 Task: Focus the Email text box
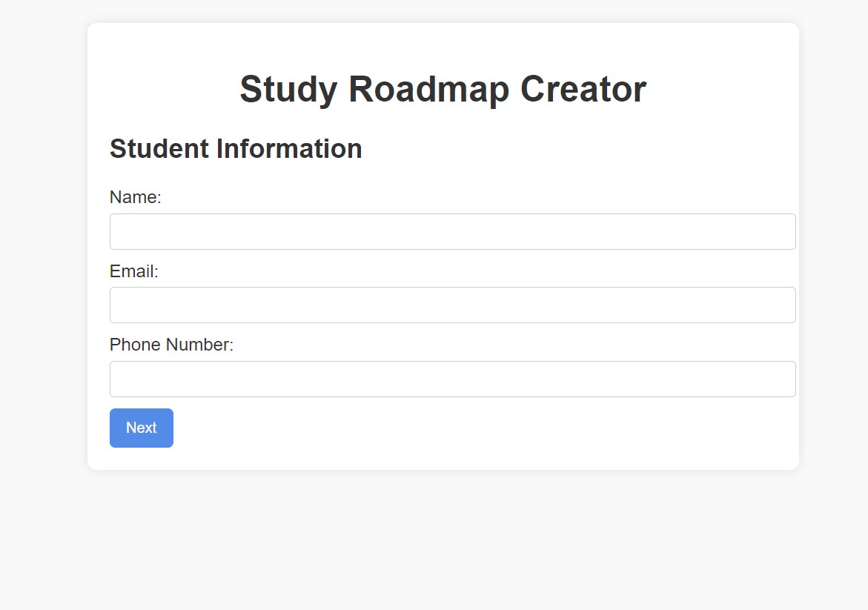[x=452, y=305]
